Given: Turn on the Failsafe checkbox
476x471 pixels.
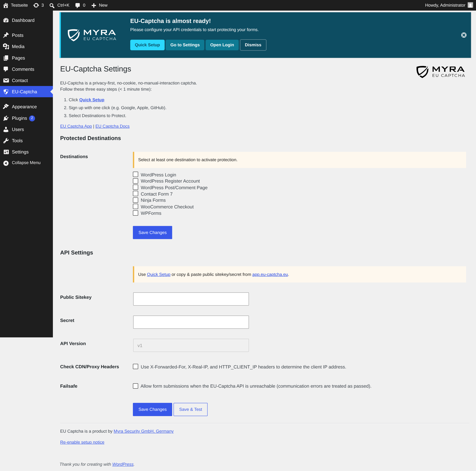Looking at the screenshot, I should tap(136, 386).
